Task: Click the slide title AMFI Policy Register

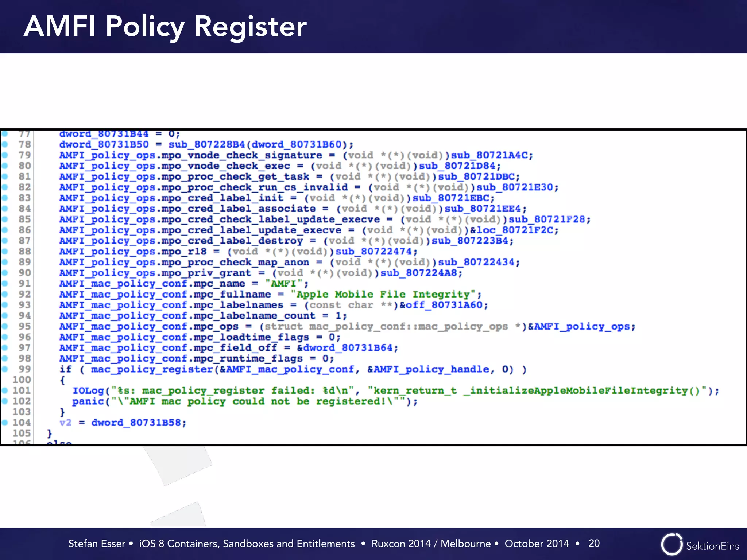Action: 165,27
